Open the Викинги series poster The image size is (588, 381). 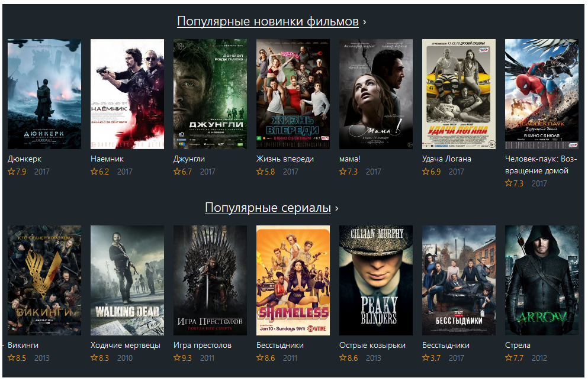click(x=44, y=280)
